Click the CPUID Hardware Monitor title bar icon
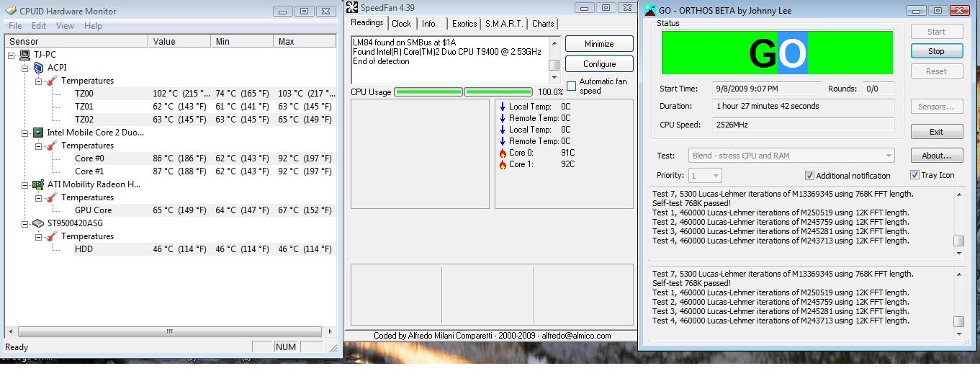Image resolution: width=980 pixels, height=389 pixels. click(10, 11)
